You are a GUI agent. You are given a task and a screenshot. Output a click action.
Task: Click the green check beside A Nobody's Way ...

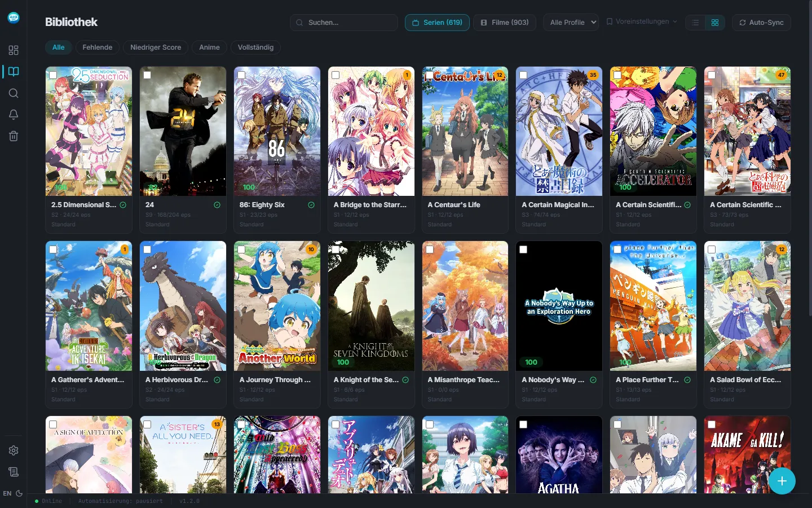(x=593, y=380)
